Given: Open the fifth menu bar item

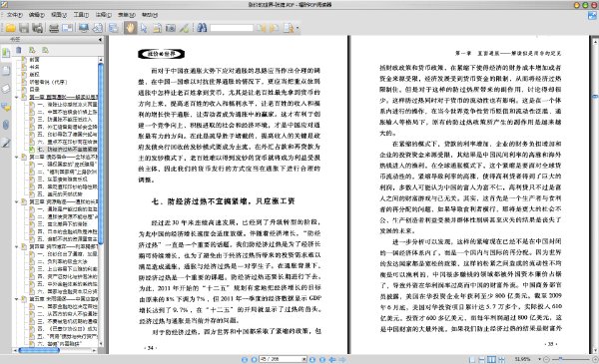Looking at the screenshot, I should point(104,15).
